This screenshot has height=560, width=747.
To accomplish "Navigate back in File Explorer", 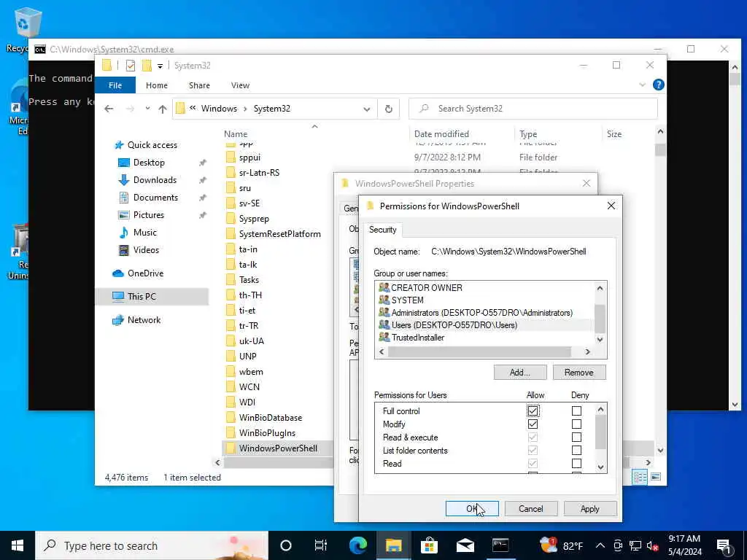I will 109,109.
